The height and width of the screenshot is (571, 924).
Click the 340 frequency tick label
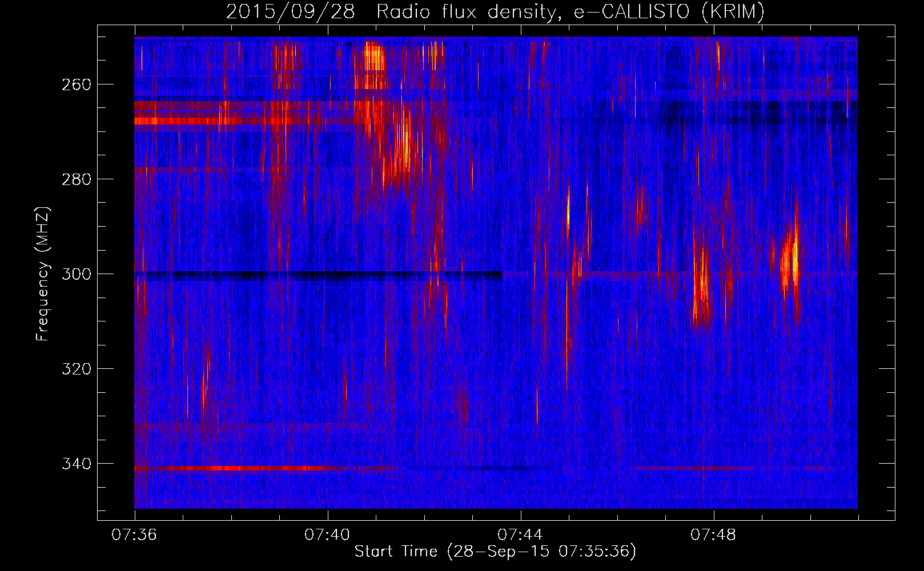point(76,464)
